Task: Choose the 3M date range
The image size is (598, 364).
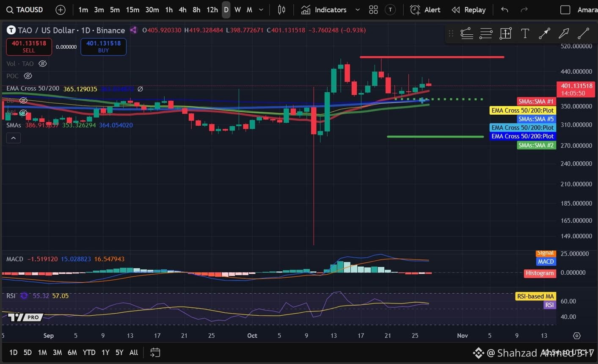Action: click(x=57, y=353)
